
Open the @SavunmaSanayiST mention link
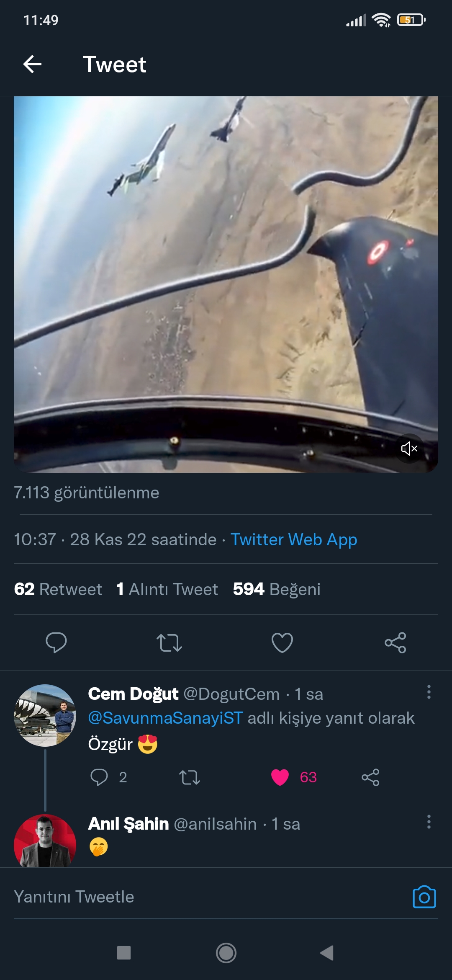165,718
